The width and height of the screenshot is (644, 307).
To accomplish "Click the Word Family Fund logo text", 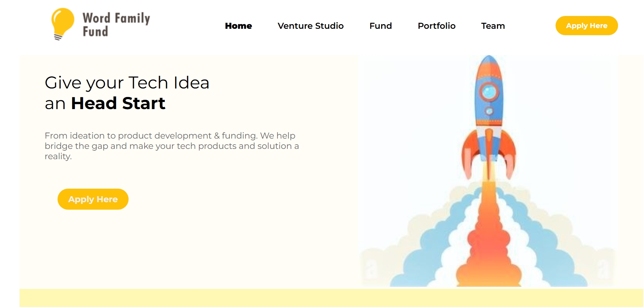I will (116, 25).
